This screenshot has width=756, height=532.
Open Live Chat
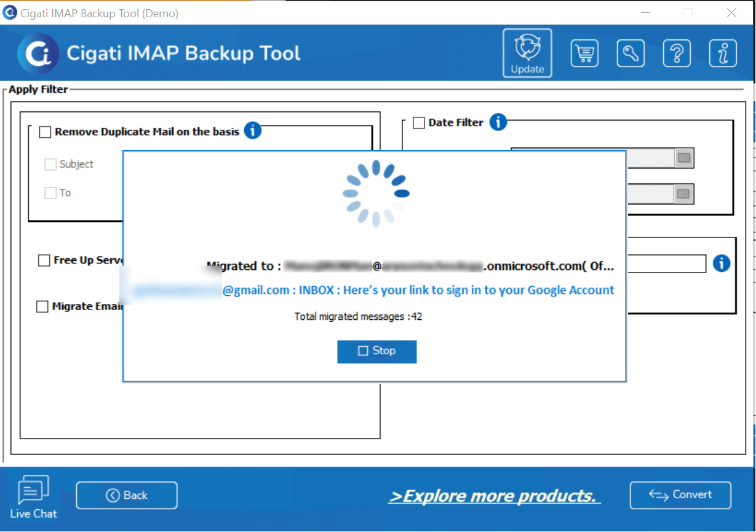tap(33, 498)
